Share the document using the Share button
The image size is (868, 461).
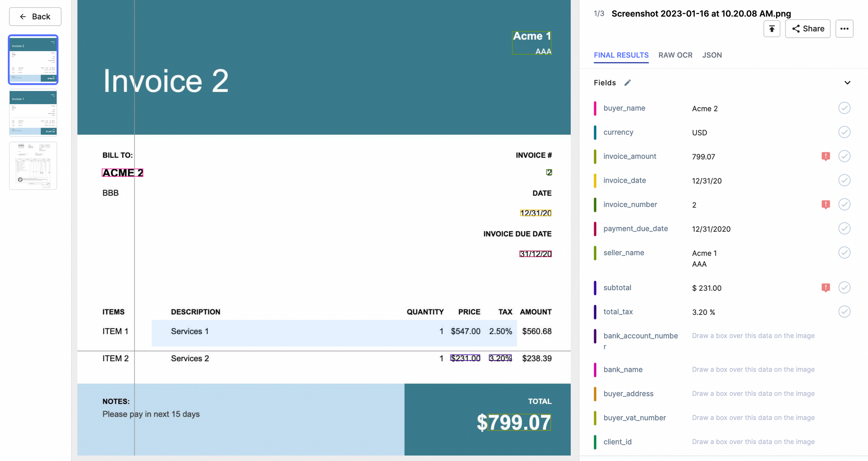tap(808, 29)
